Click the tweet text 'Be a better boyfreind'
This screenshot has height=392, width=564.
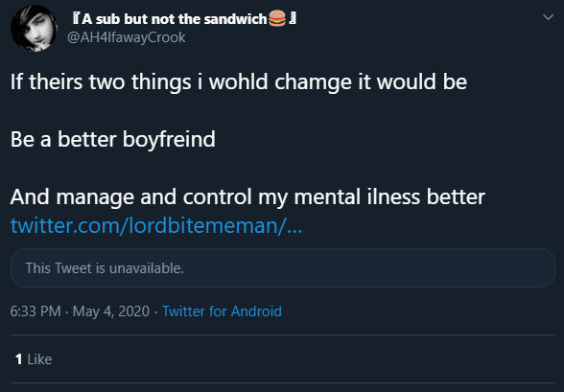(x=113, y=139)
